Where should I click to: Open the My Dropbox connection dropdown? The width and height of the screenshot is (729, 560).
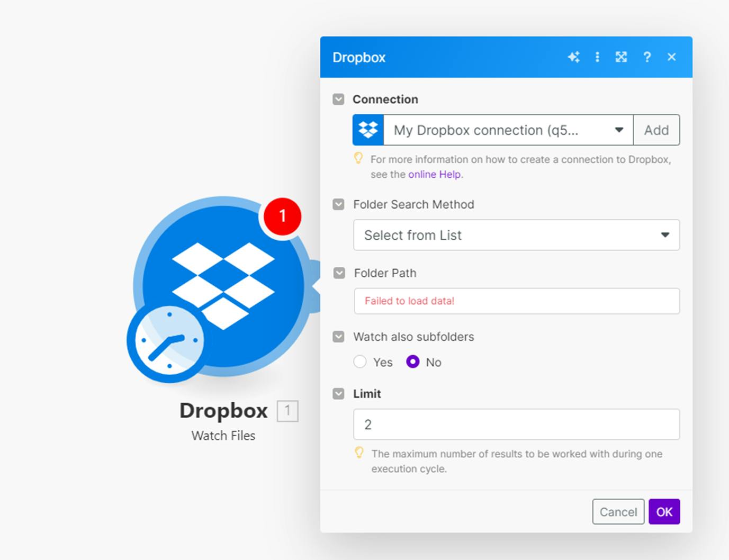coord(508,130)
